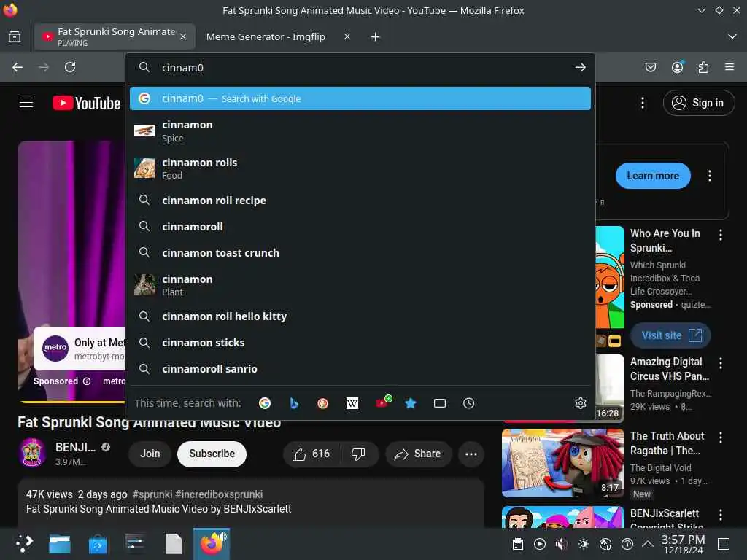The height and width of the screenshot is (560, 747).
Task: Open the clipboard tray icon
Action: [x=518, y=544]
